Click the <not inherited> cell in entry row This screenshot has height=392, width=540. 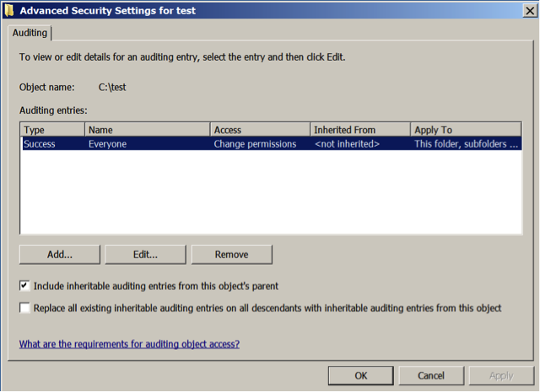pos(347,144)
